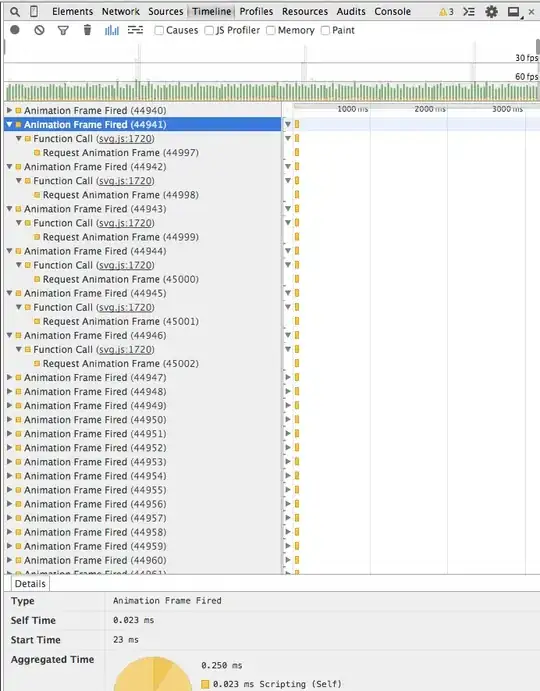
Task: Open svg.js:1720 link under frame 44941
Action: pos(125,139)
